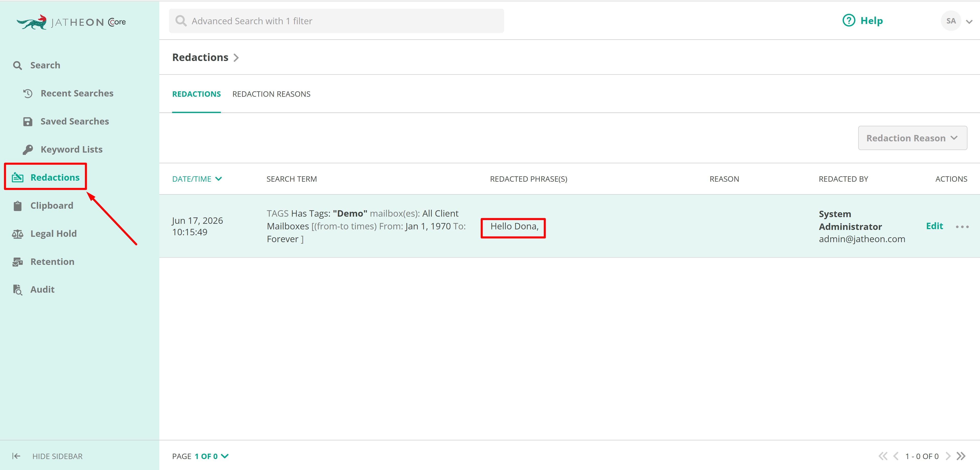980x470 pixels.
Task: Click the Advanced Search input field
Action: click(336, 21)
